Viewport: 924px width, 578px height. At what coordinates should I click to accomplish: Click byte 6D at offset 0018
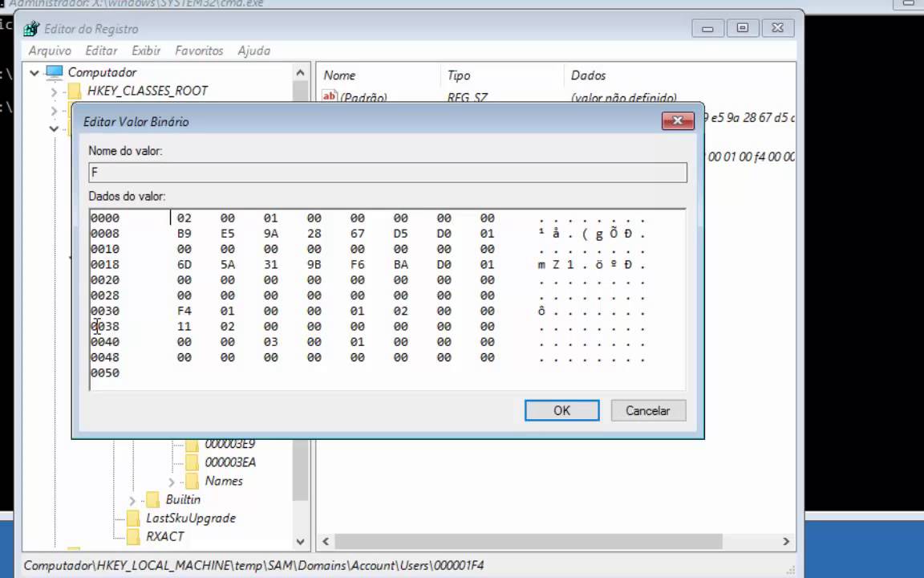[184, 264]
